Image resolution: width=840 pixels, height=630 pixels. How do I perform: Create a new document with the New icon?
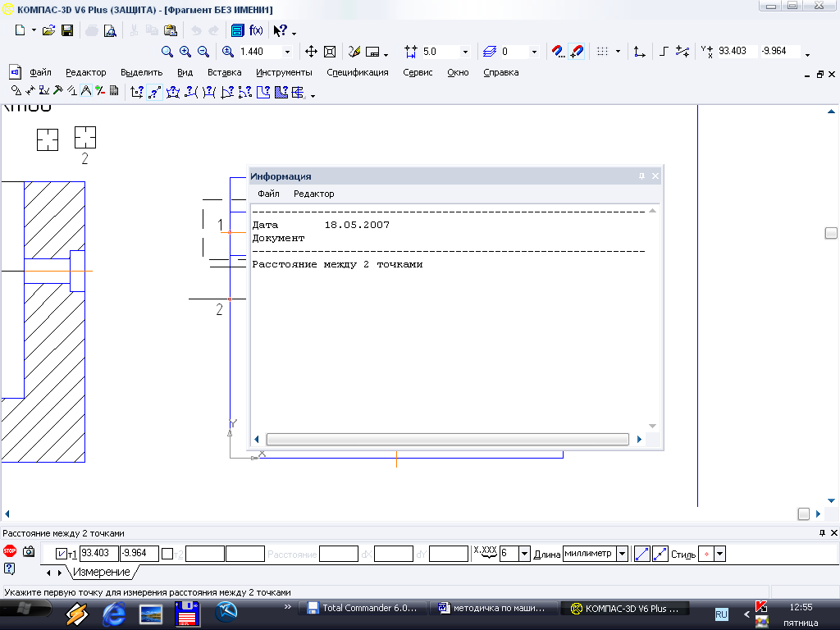[20, 30]
